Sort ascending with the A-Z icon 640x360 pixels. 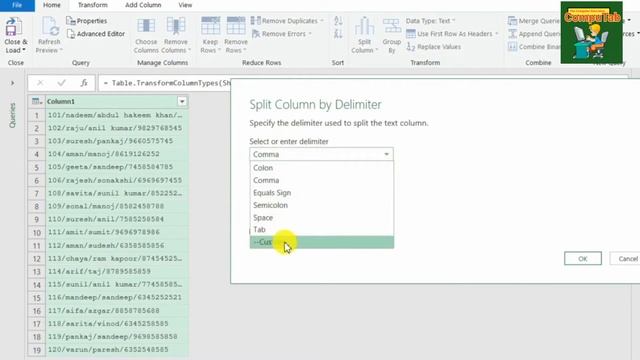point(338,21)
